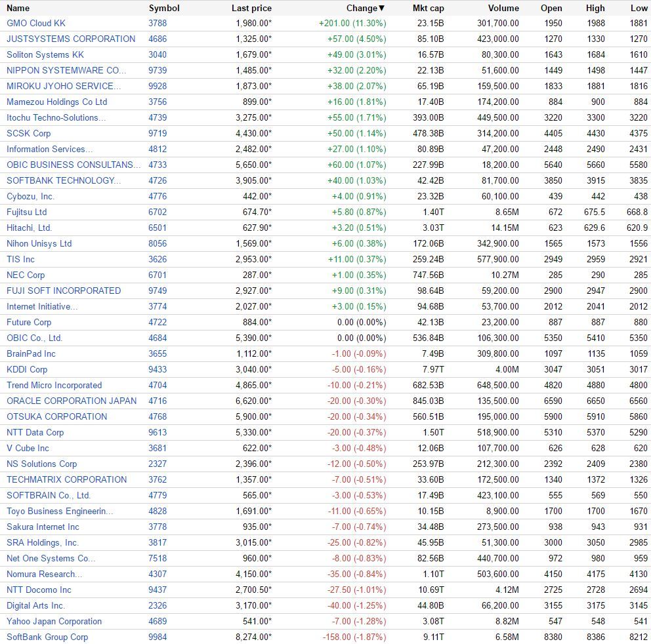Sort by Mkt cap column header
The height and width of the screenshot is (644, 651).
pyautogui.click(x=428, y=9)
